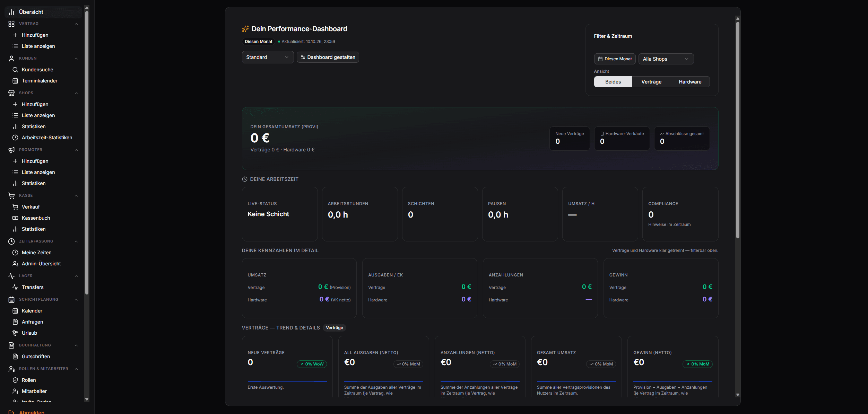Click the Rollen shield icon
The image size is (868, 414).
coord(15,380)
